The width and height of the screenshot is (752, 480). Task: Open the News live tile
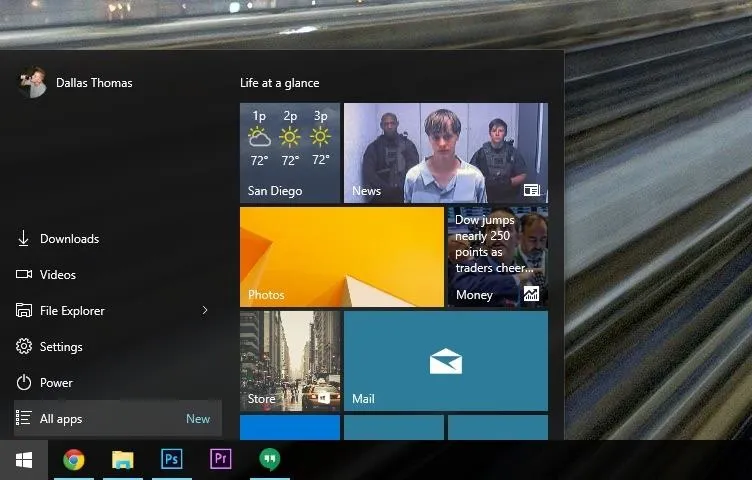click(x=446, y=152)
